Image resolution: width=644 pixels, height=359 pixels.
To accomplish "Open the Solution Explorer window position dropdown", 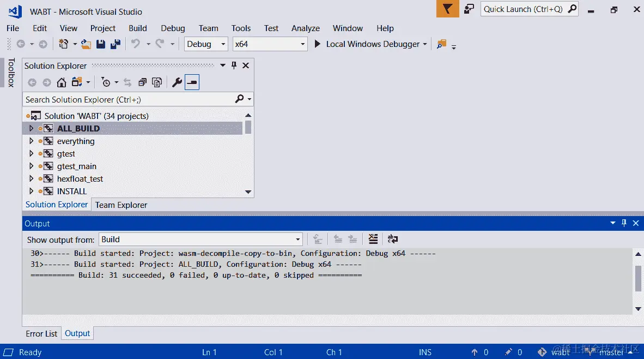I will click(223, 65).
